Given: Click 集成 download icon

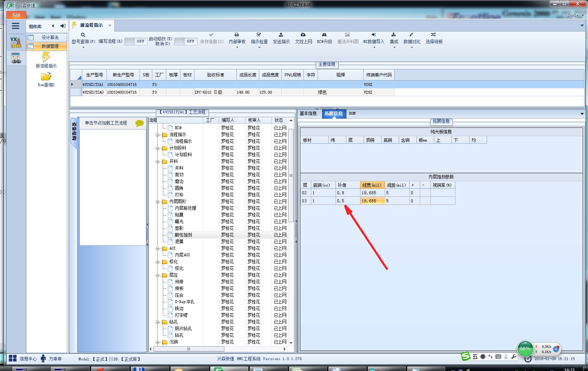Looking at the screenshot, I should [394, 35].
